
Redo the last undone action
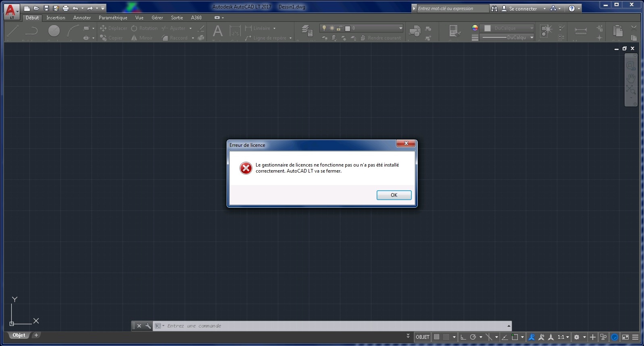pyautogui.click(x=90, y=8)
